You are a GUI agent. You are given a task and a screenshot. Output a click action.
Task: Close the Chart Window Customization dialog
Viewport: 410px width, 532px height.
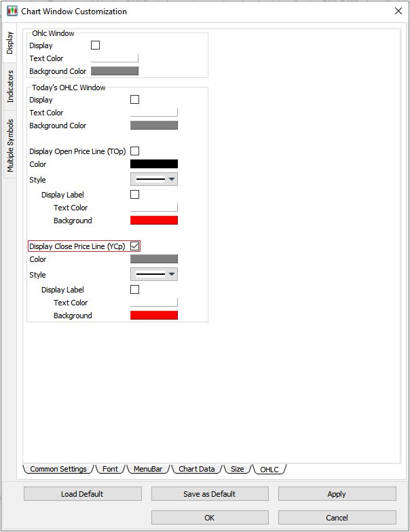point(398,11)
